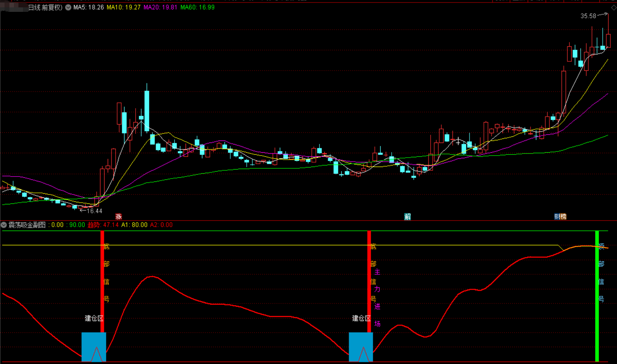Select the MA20: 19.81 indicator label

pos(161,7)
